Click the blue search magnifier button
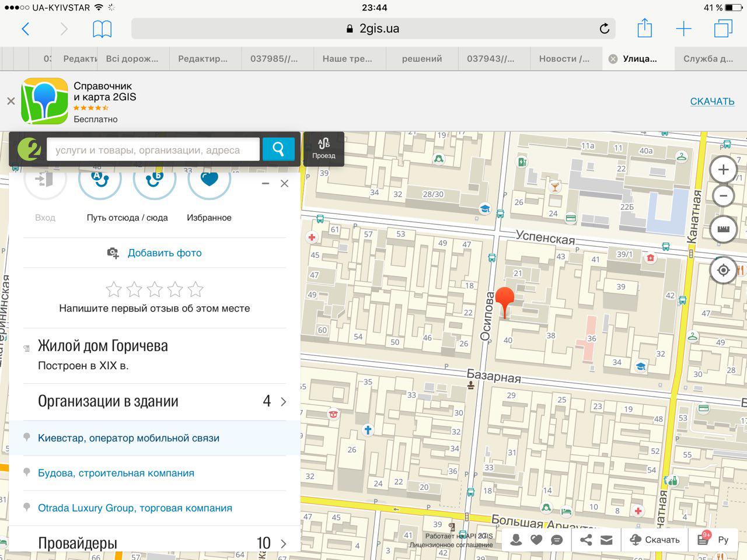Viewport: 747px width, 560px height. tap(278, 149)
